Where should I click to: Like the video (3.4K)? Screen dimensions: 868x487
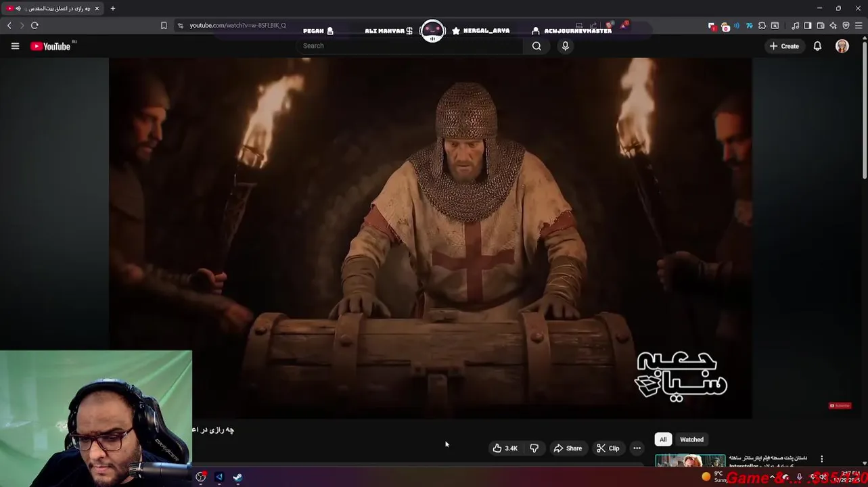tap(505, 448)
